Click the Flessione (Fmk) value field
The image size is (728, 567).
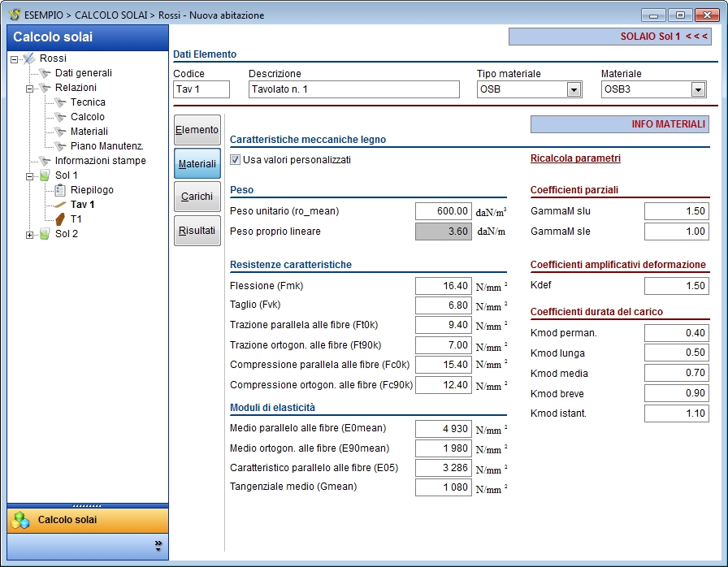[x=443, y=286]
